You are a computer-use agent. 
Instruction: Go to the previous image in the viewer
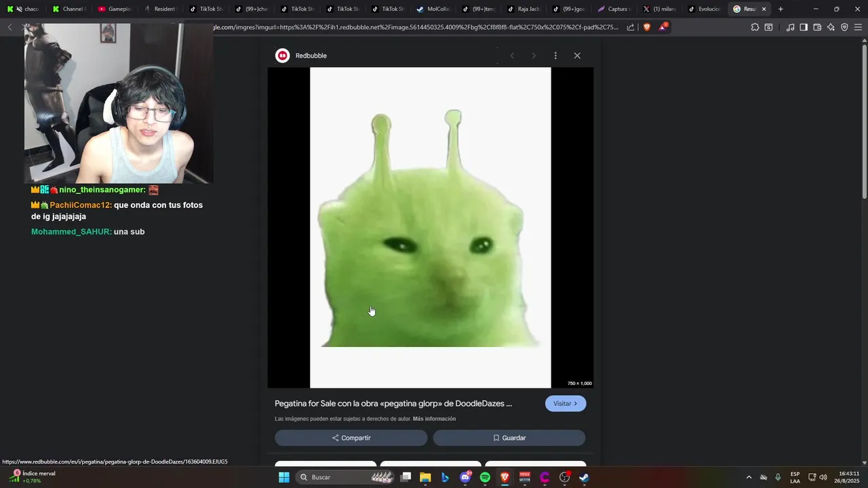click(512, 56)
